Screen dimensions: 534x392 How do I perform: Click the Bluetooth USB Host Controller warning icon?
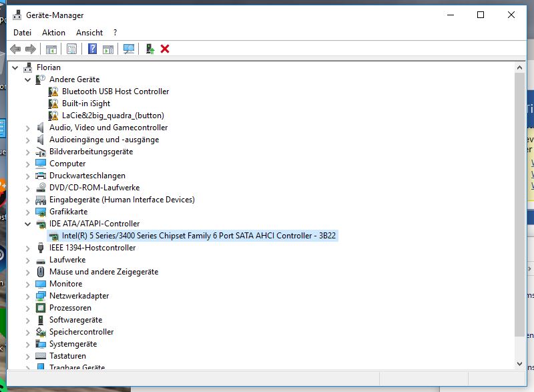tap(53, 91)
